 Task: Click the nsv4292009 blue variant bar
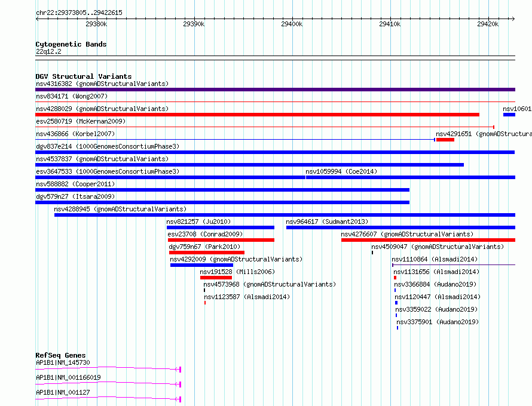click(x=202, y=265)
